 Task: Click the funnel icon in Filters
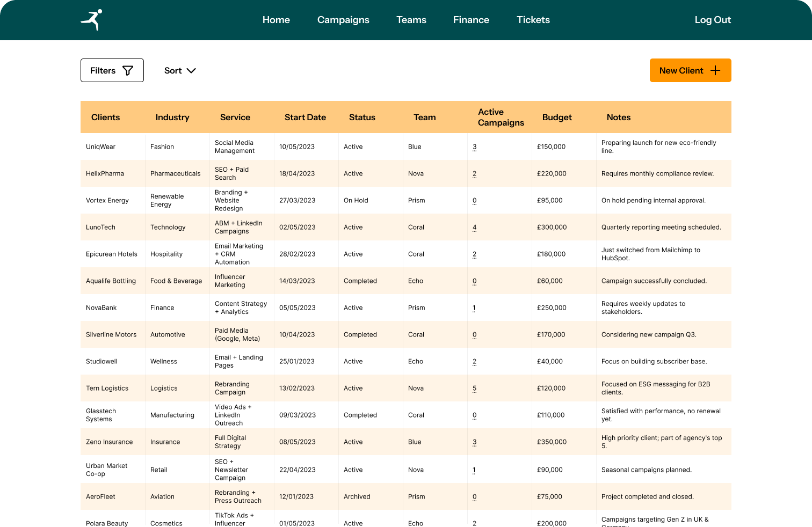pyautogui.click(x=128, y=71)
